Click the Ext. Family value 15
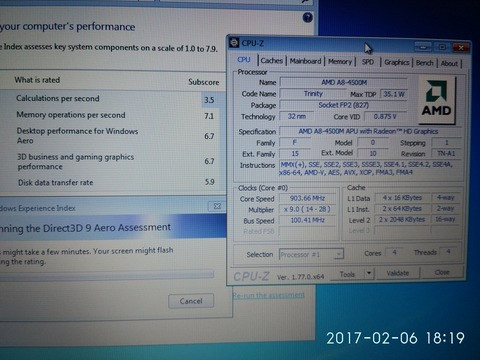This screenshot has width=480, height=360. (x=295, y=154)
